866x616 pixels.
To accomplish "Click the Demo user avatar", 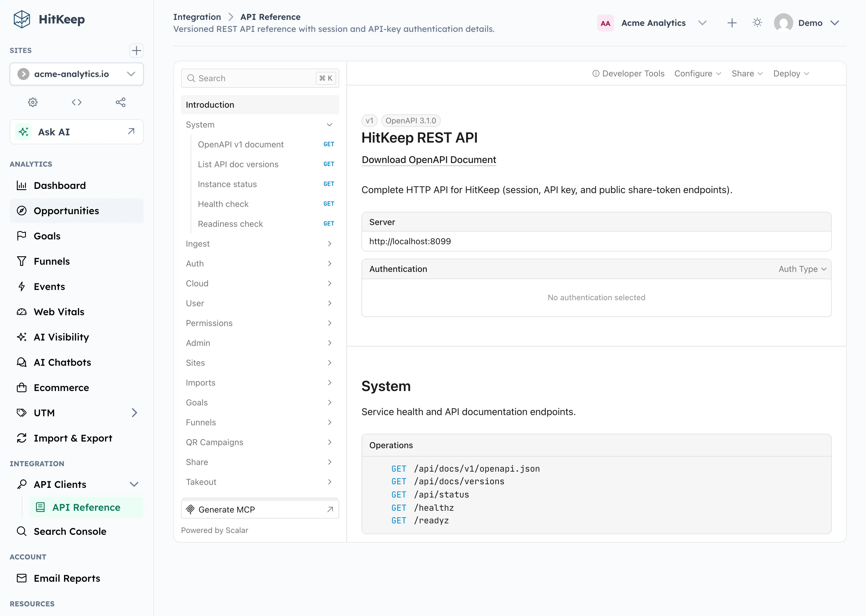I will 783,23.
